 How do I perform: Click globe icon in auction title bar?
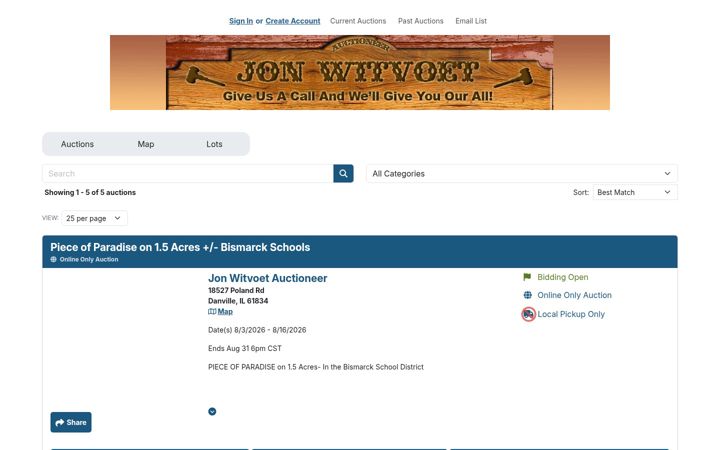pyautogui.click(x=54, y=259)
